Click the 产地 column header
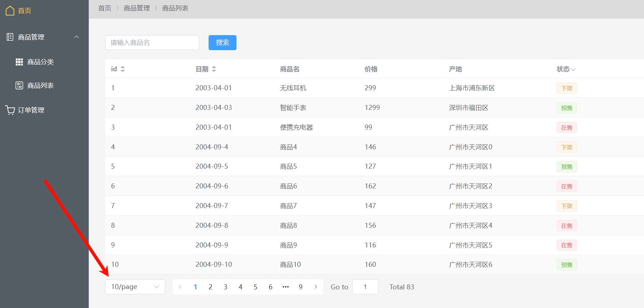644x308 pixels. (455, 69)
